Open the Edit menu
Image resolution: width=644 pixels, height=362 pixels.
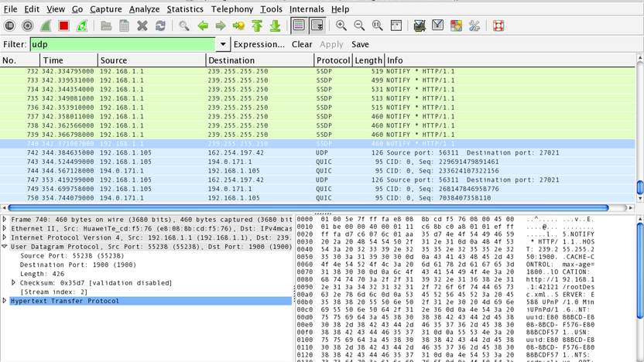[x=32, y=9]
